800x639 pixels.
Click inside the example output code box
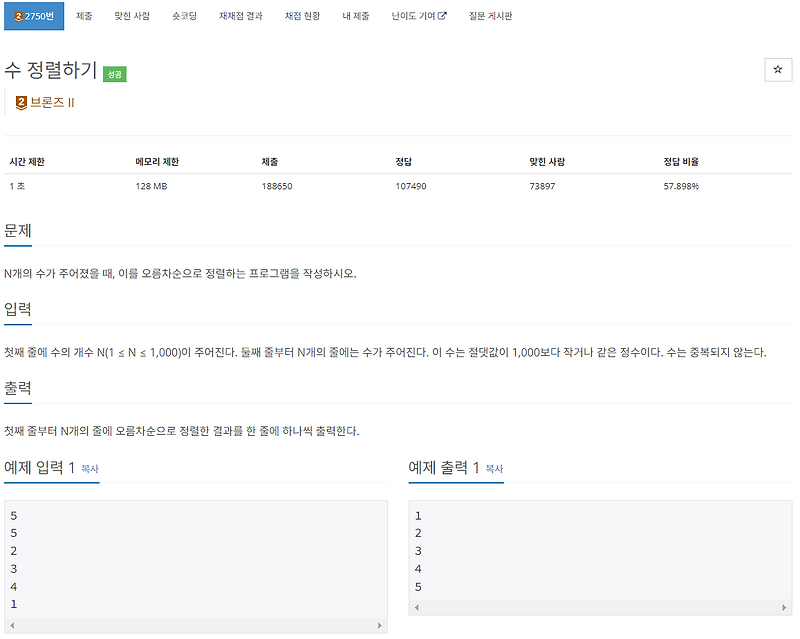(x=600, y=551)
